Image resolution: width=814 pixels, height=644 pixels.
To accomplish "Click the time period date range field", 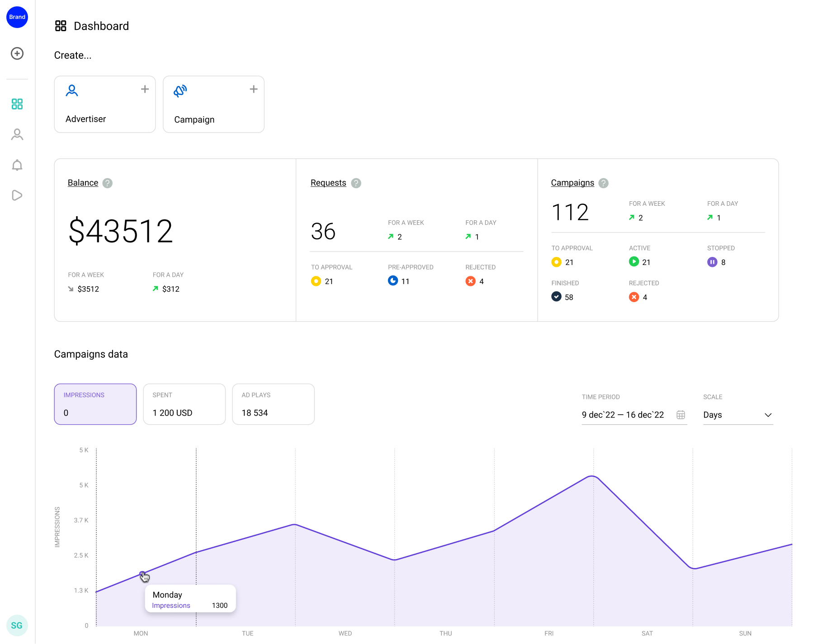I will [x=634, y=415].
